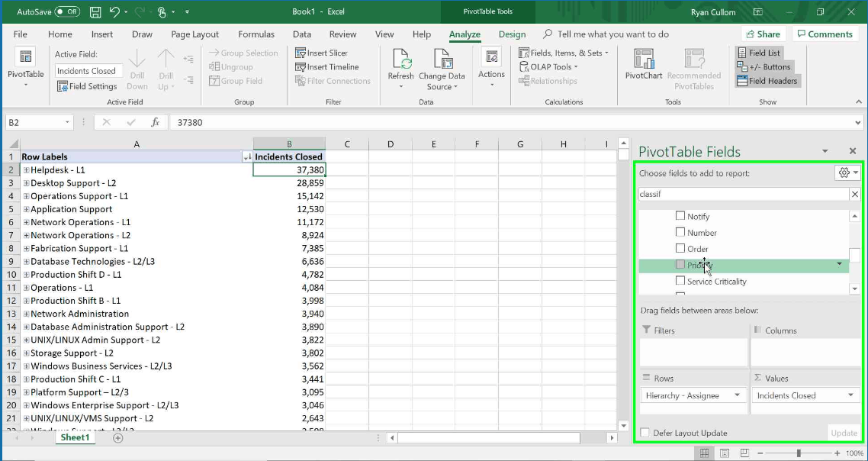Click the Comments button
The height and width of the screenshot is (461, 868).
(x=825, y=34)
